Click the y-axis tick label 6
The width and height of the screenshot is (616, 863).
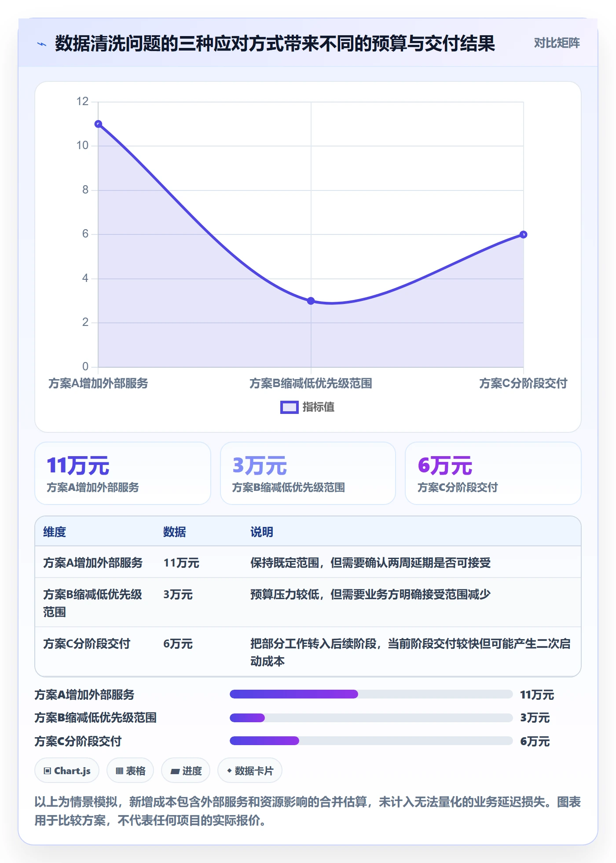point(85,234)
